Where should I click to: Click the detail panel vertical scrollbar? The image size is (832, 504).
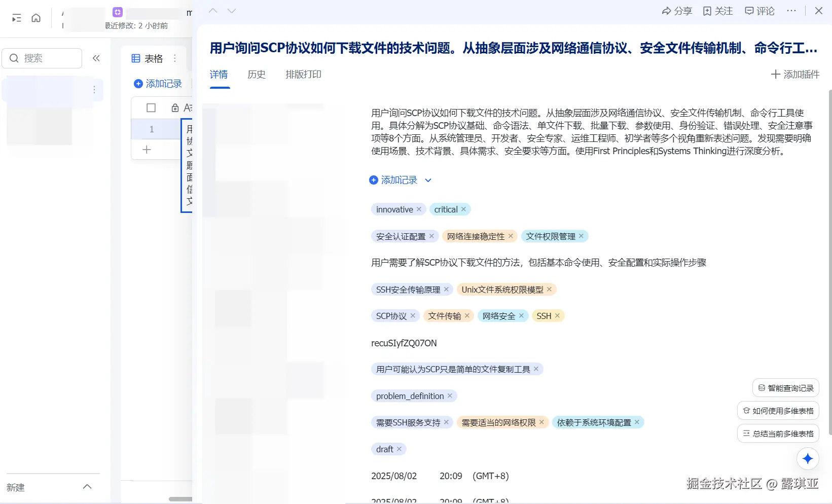point(830,263)
